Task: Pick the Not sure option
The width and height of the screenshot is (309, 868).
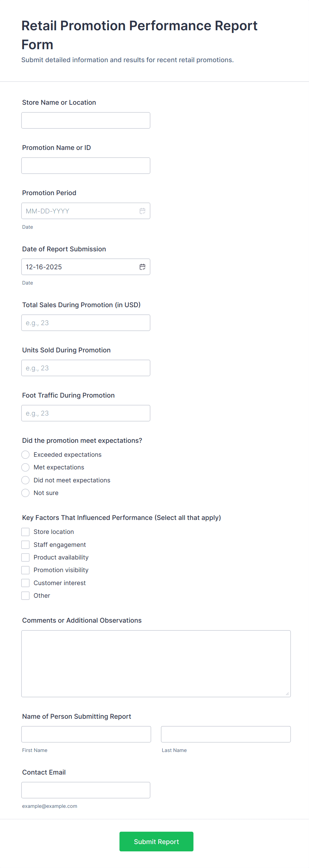Action: (25, 493)
